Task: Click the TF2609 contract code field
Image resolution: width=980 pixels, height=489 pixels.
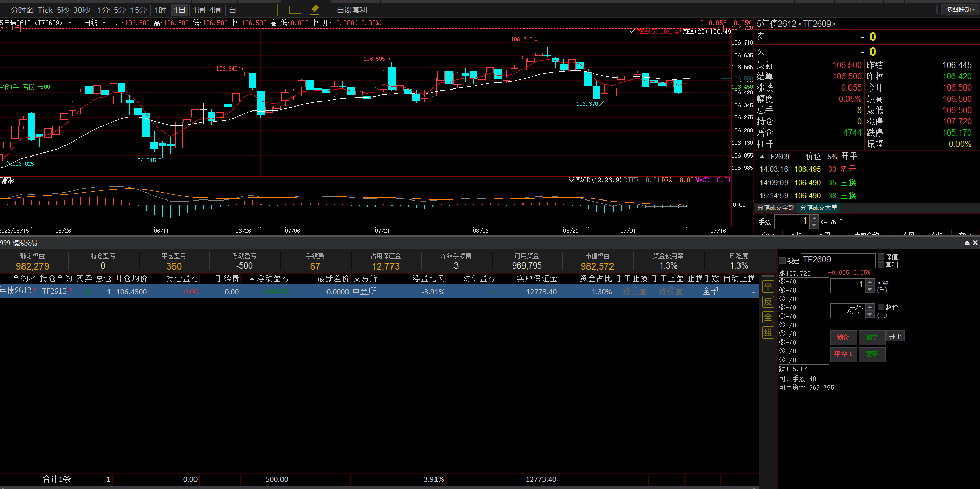Action: pos(838,260)
